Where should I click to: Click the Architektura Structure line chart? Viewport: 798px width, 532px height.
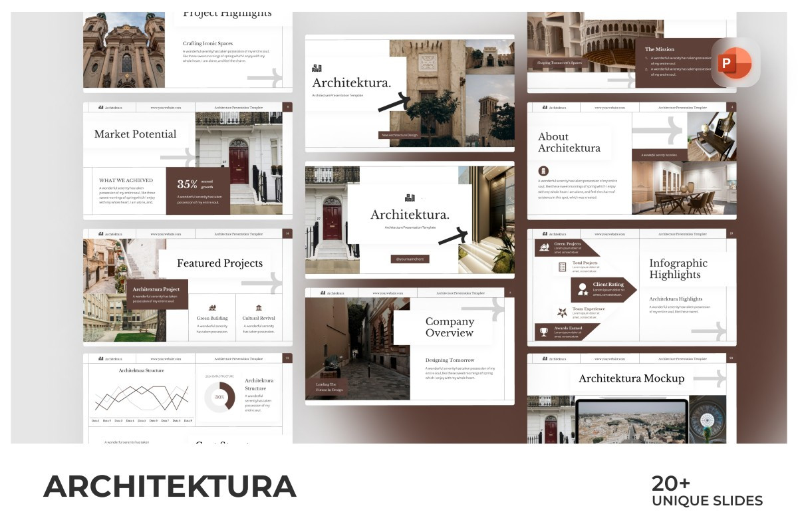tap(142, 398)
